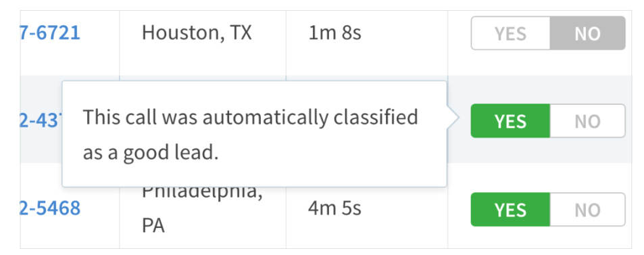This screenshot has height=255, width=644.
Task: Click the tooltip's pointer arrow
Action: point(452,118)
